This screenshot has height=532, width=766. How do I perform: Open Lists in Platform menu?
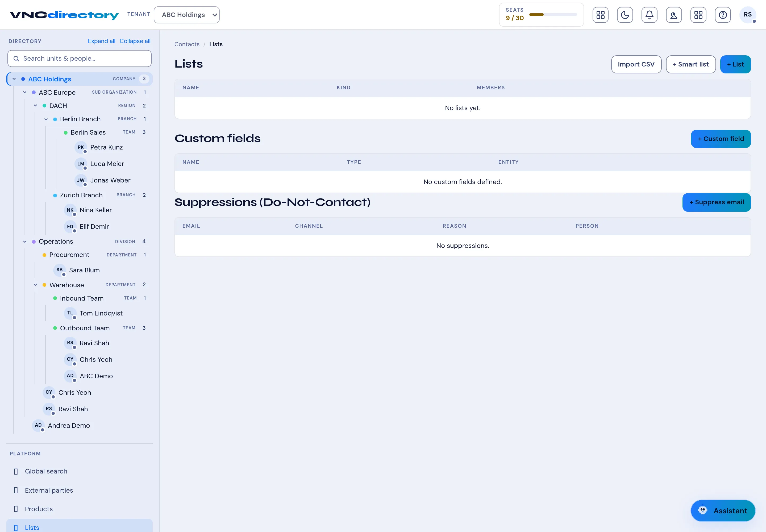point(80,526)
